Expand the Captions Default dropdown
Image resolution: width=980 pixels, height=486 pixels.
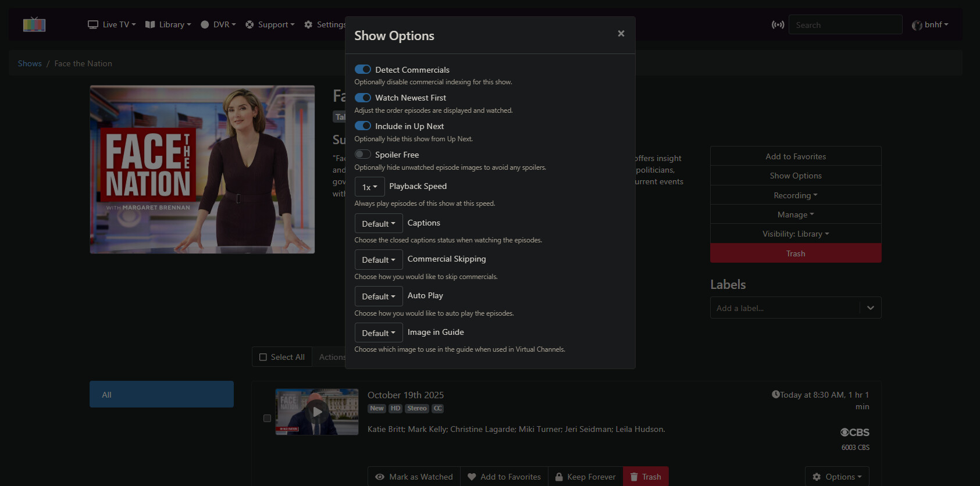[x=378, y=224]
